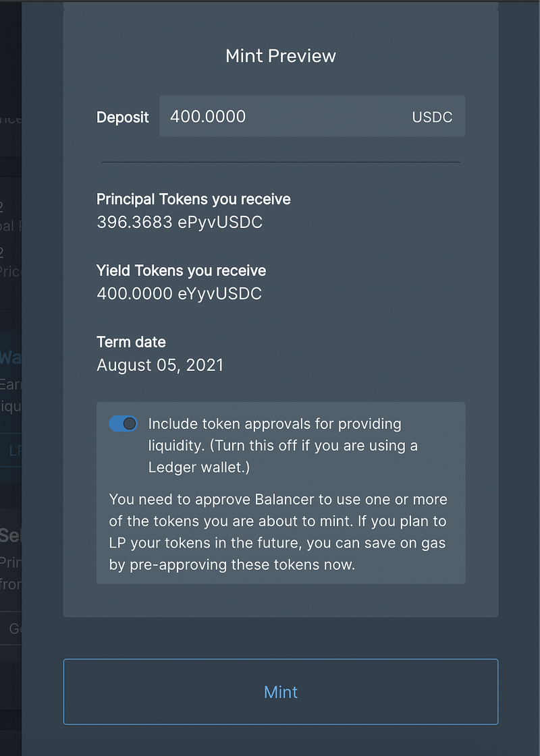Click the divider line below the Deposit field

281,162
